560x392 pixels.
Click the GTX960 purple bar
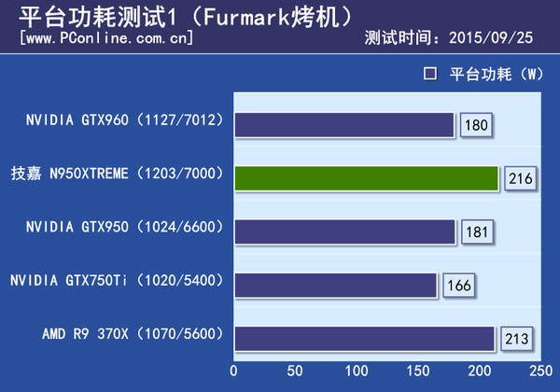tap(344, 125)
